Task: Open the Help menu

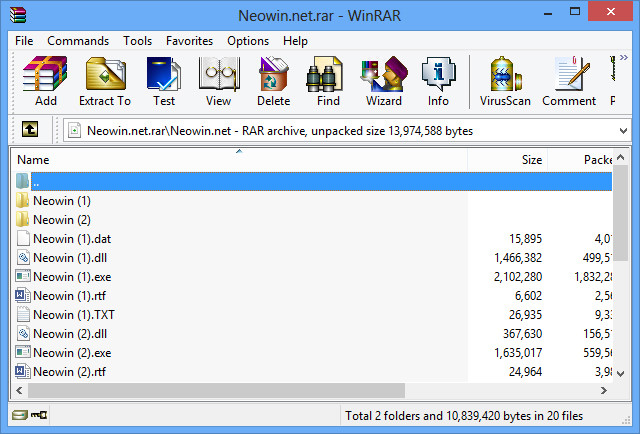Action: point(295,41)
